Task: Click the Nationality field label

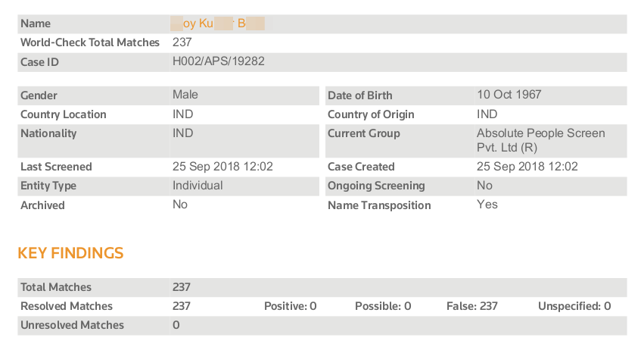Action: point(48,133)
